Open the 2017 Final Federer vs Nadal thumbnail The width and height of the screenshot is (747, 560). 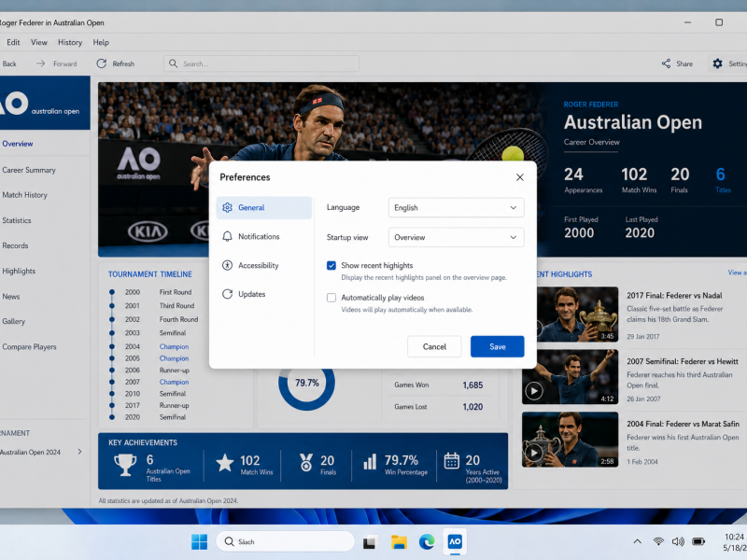[x=577, y=315]
